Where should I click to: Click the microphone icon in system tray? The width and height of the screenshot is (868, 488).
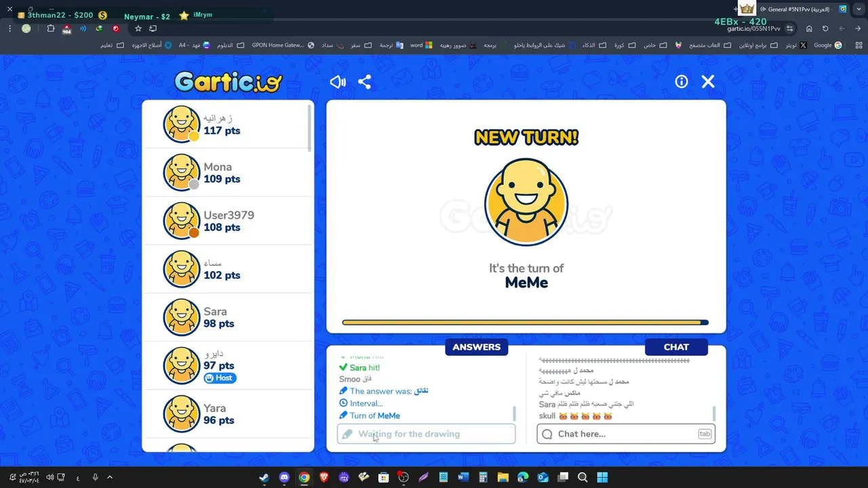click(x=95, y=477)
